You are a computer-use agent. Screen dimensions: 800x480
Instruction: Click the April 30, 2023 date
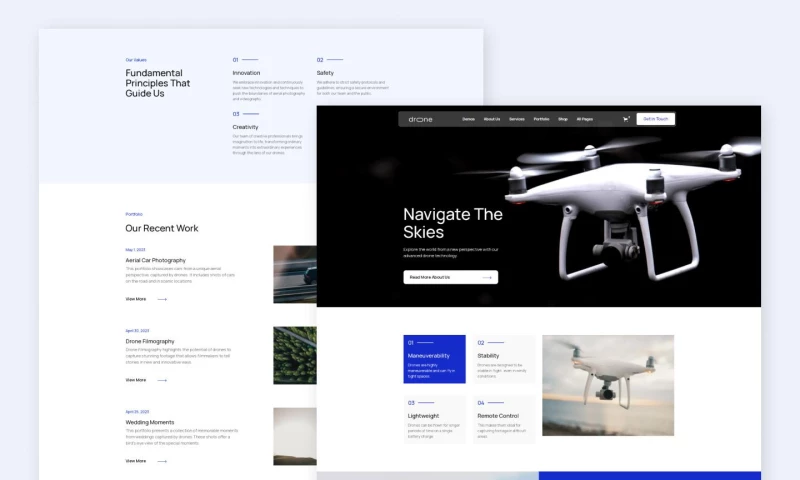137,331
